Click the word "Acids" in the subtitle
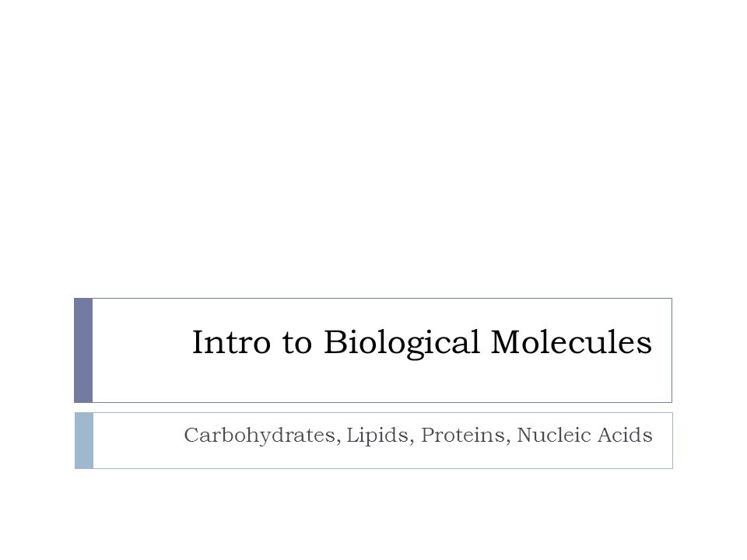 click(625, 436)
